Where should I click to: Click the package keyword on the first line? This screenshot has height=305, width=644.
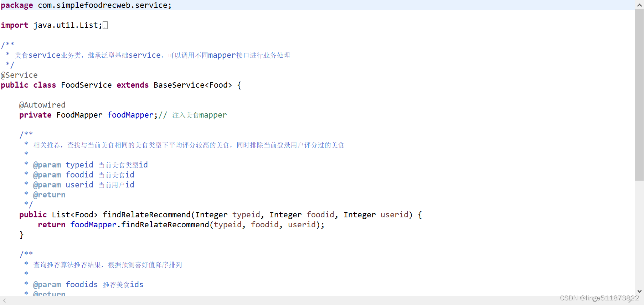coord(17,5)
